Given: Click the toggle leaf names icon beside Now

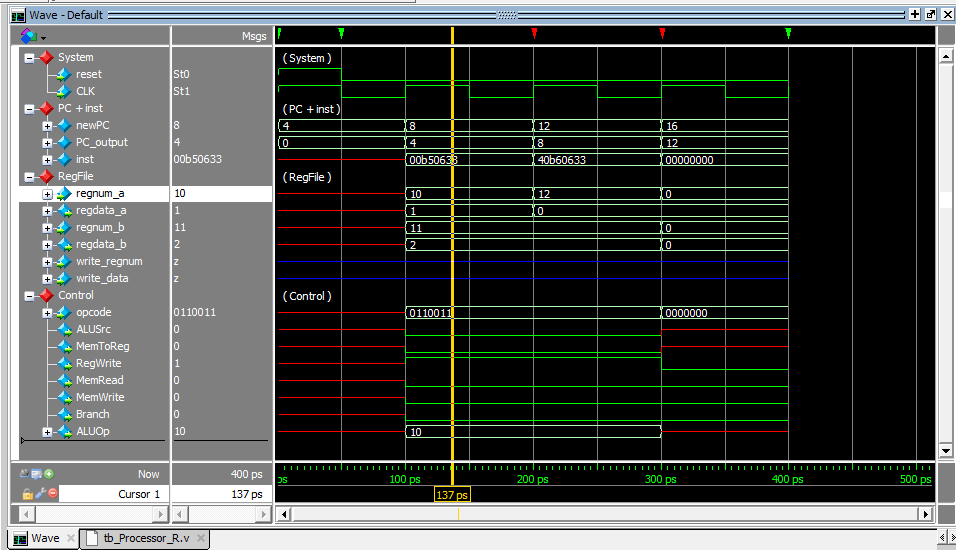Looking at the screenshot, I should point(24,474).
